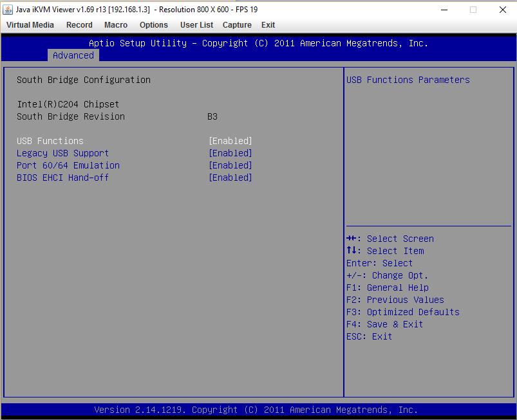Screen dimensions: 517x420
Task: Select the Legacy USB Support setting
Action: [63, 153]
